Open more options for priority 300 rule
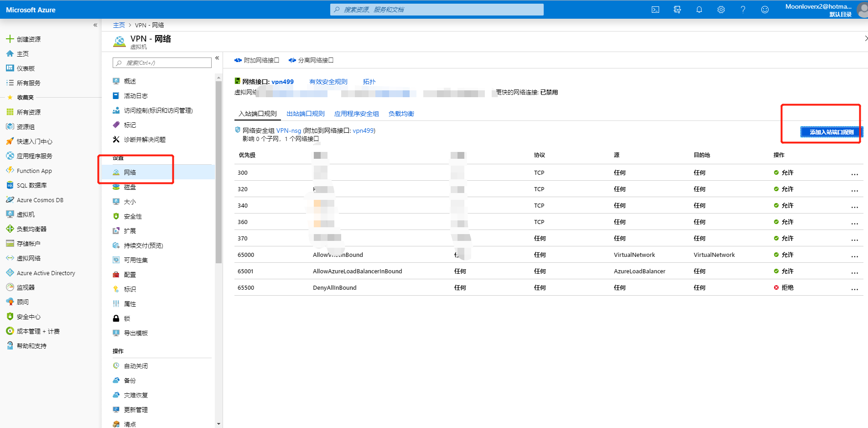The width and height of the screenshot is (868, 428). coord(854,173)
